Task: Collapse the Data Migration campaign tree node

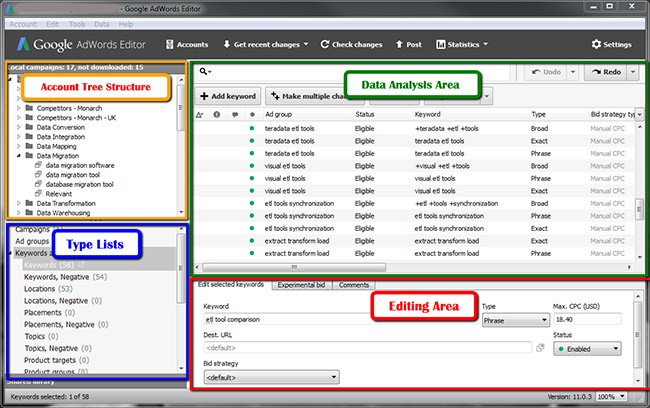Action: pos(19,156)
